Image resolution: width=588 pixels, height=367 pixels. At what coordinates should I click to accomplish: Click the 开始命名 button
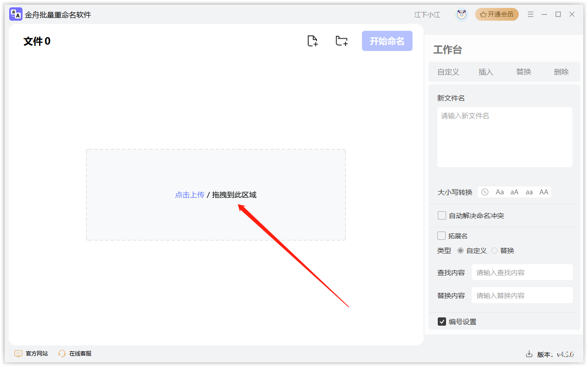pos(387,41)
